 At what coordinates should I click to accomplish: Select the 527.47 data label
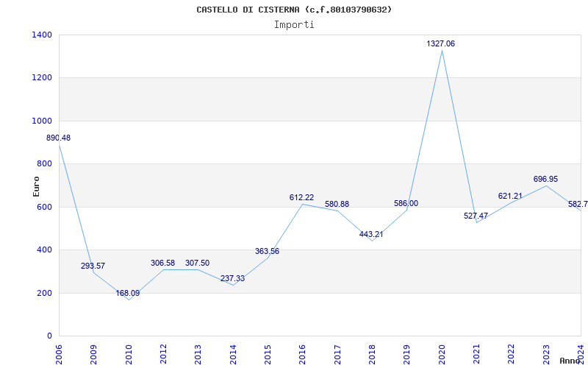pyautogui.click(x=476, y=216)
